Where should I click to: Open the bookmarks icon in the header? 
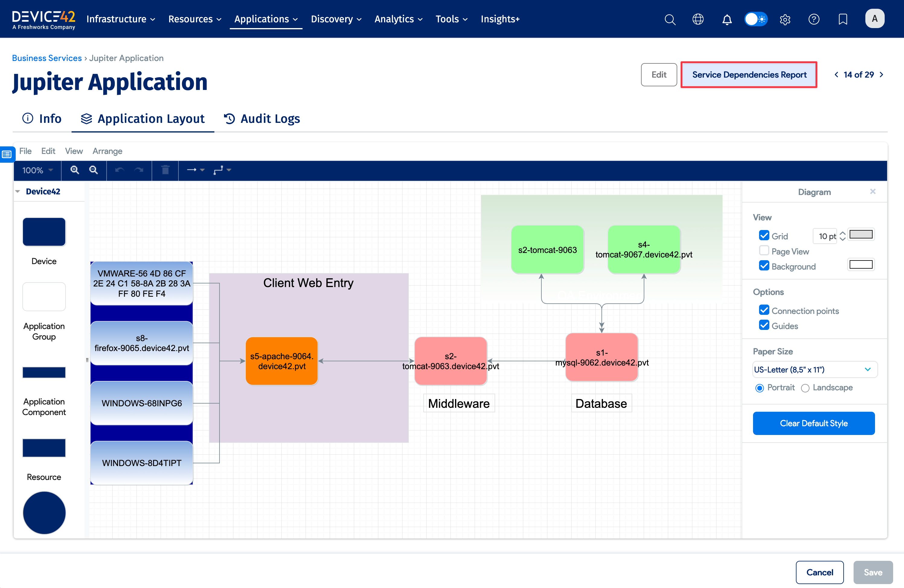pos(843,19)
